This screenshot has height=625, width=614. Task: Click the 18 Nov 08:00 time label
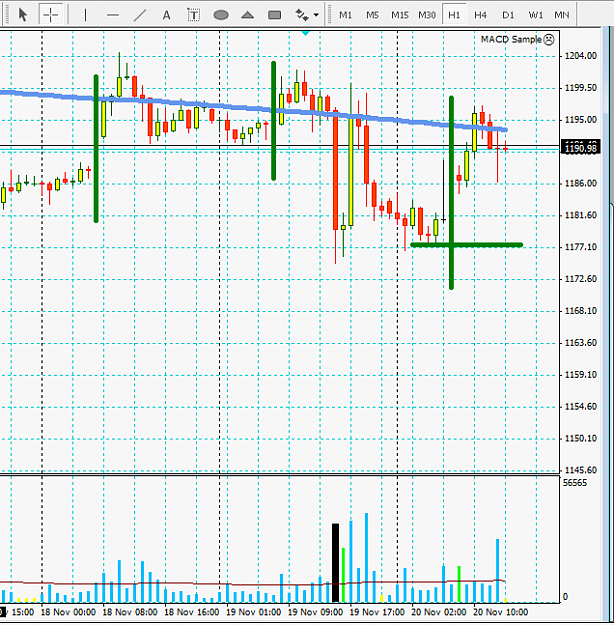[130, 612]
